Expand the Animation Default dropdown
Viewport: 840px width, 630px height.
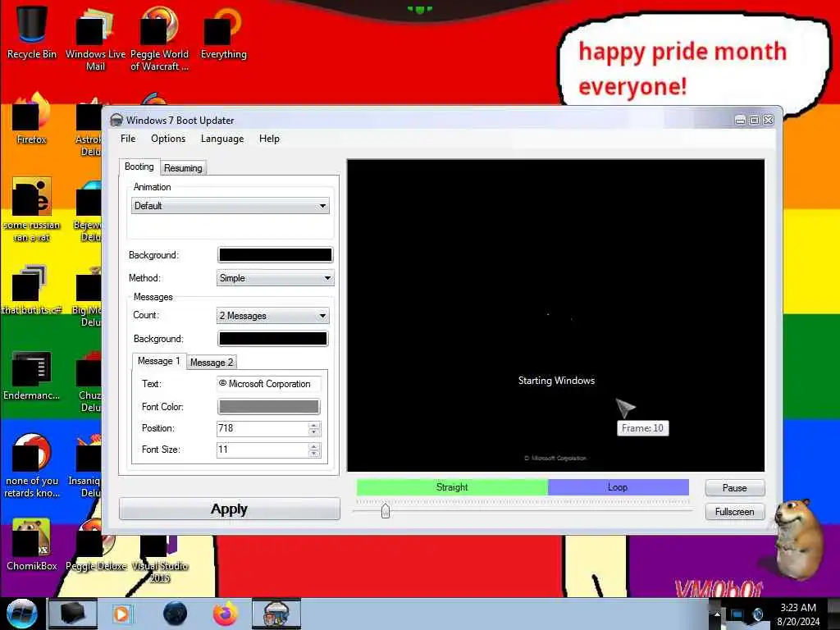tap(231, 206)
